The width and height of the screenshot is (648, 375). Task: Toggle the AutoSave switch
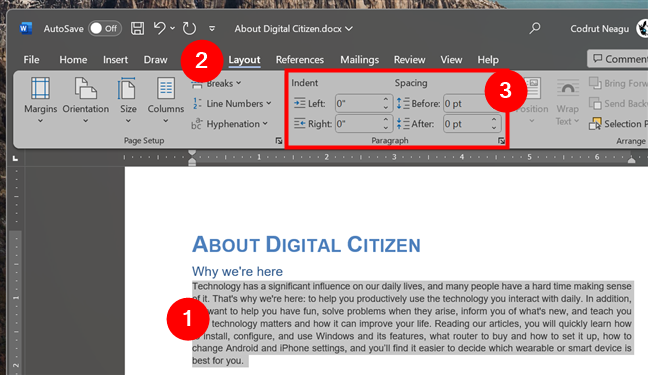click(x=105, y=29)
